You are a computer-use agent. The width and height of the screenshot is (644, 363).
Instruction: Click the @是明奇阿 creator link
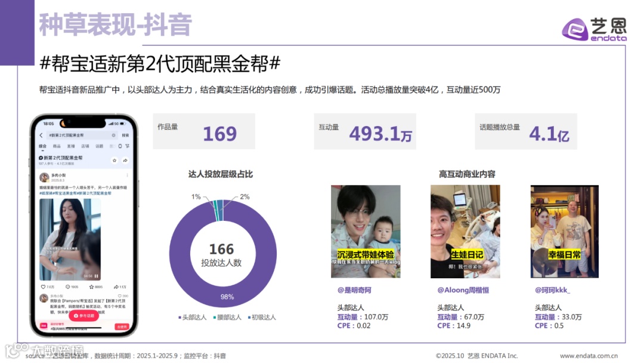coord(354,290)
